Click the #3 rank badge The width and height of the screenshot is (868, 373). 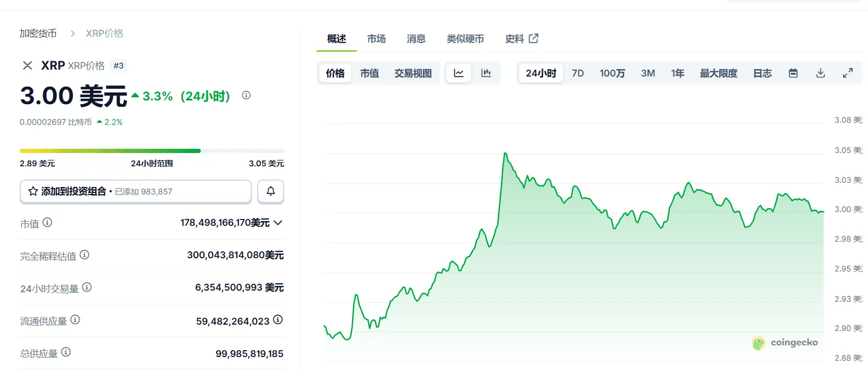click(118, 66)
